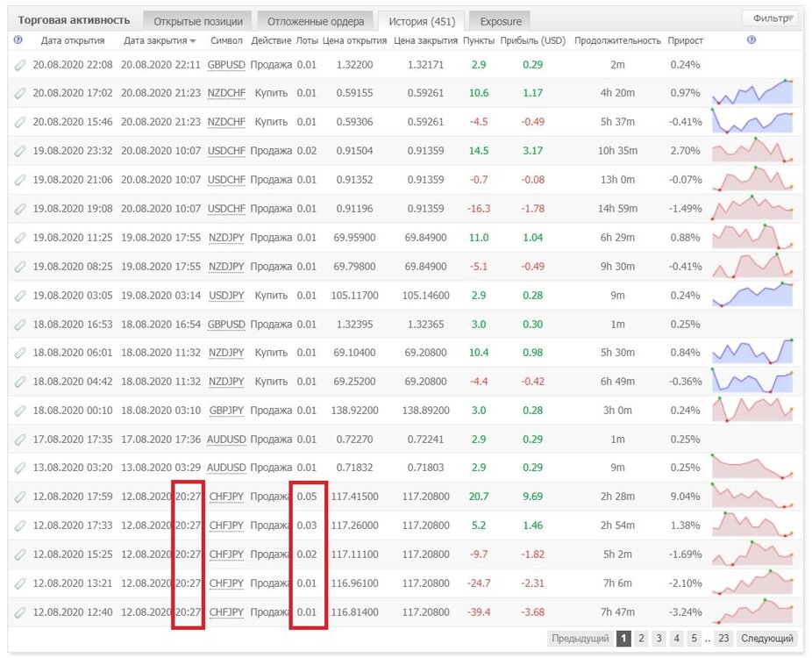The width and height of the screenshot is (812, 658).
Task: Switch to Отложенные ордера tab
Action: [x=316, y=21]
